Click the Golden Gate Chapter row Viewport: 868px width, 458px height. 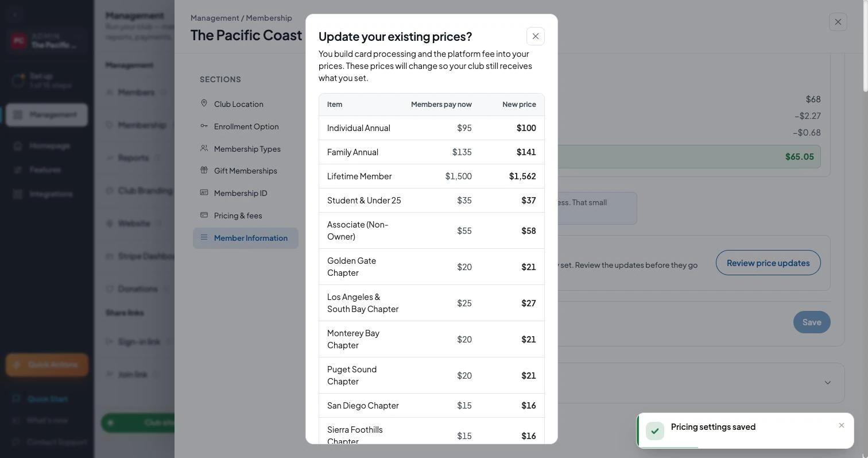point(432,267)
